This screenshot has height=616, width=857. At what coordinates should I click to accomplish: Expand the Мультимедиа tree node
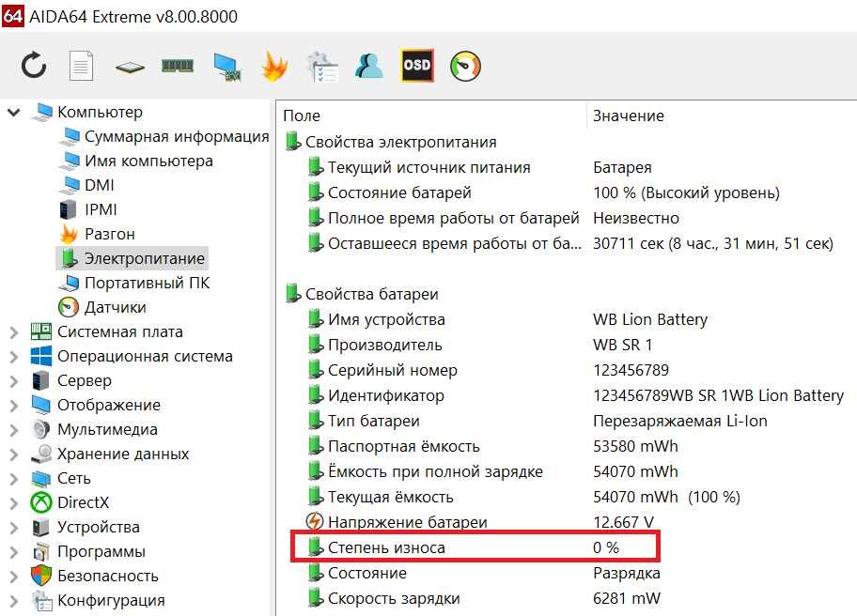pyautogui.click(x=14, y=430)
